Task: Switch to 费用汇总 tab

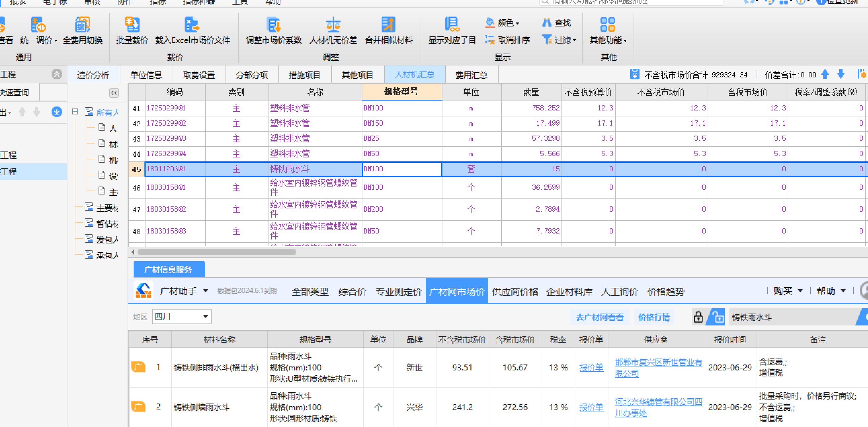Action: click(x=472, y=75)
